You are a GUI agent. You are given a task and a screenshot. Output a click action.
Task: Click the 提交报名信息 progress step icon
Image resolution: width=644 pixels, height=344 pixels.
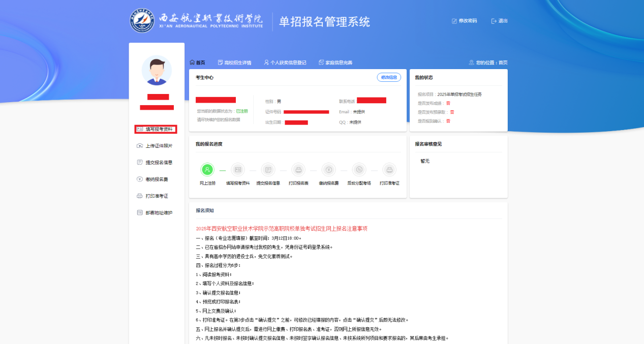pyautogui.click(x=268, y=170)
